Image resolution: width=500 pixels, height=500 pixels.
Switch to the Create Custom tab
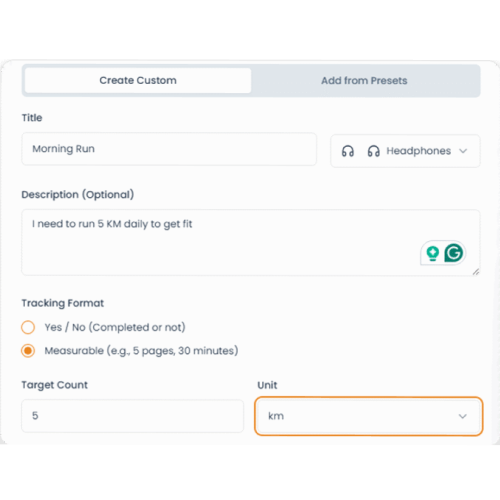(138, 81)
